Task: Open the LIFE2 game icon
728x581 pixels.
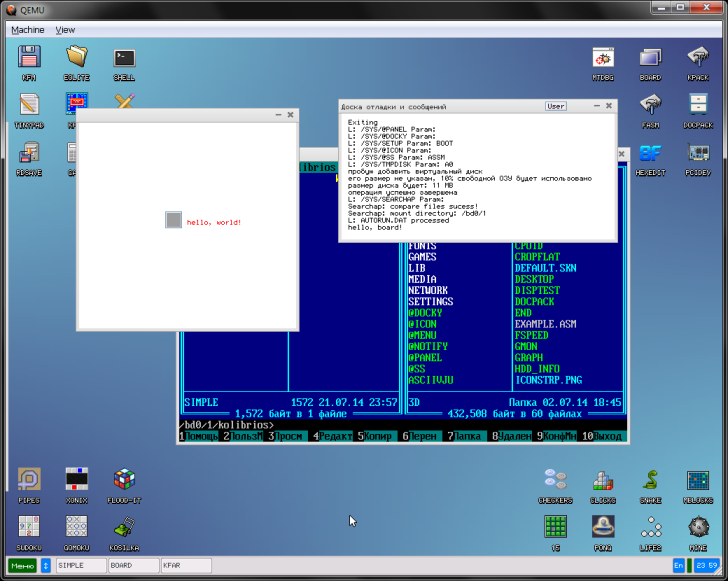Action: tap(650, 532)
